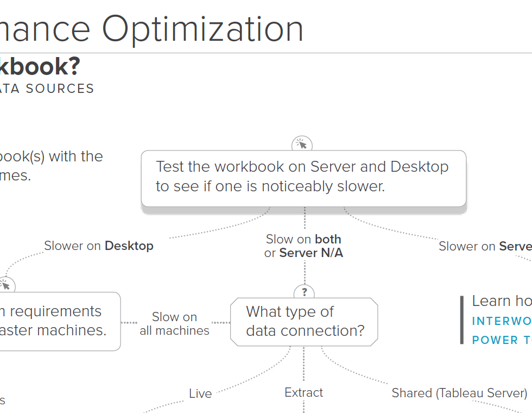Click the 'Slower on Desktop' branch label
532x413 pixels.
99,246
